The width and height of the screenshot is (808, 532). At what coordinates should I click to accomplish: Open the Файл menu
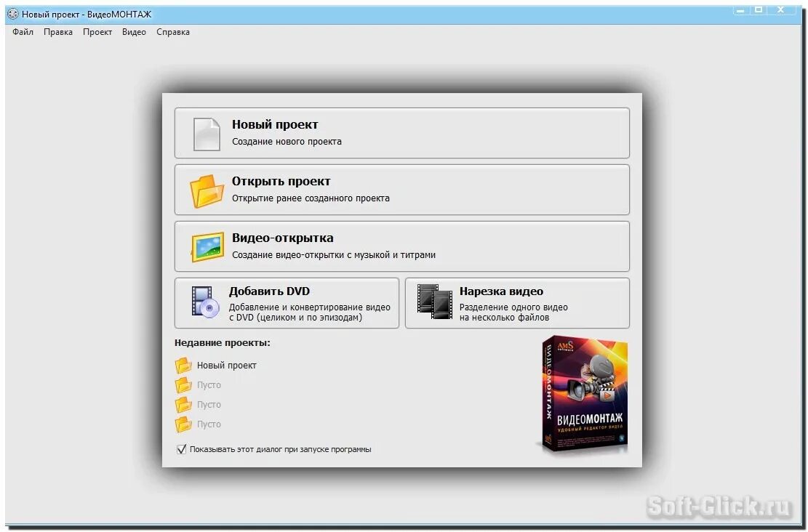[23, 32]
